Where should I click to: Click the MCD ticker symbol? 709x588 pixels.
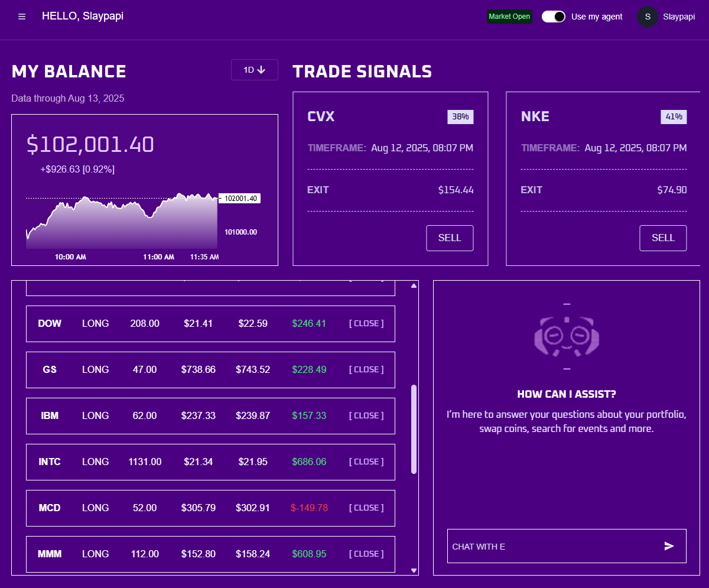pyautogui.click(x=50, y=508)
